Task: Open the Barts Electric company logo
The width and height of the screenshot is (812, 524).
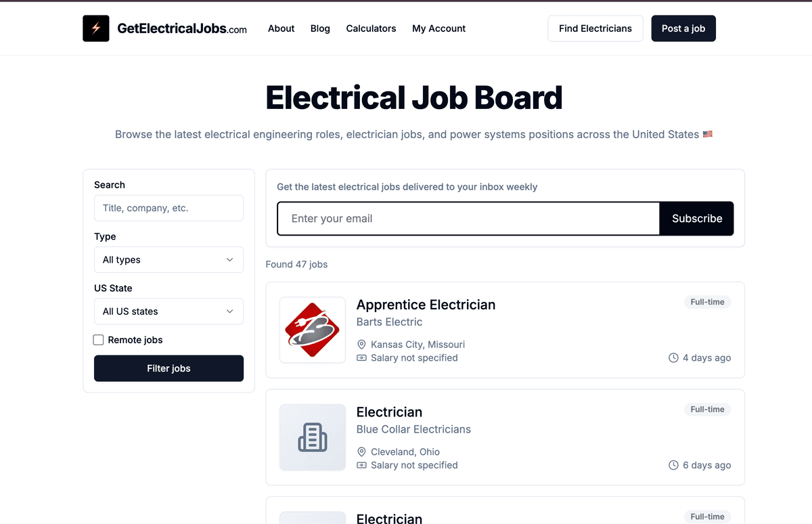Action: 313,330
